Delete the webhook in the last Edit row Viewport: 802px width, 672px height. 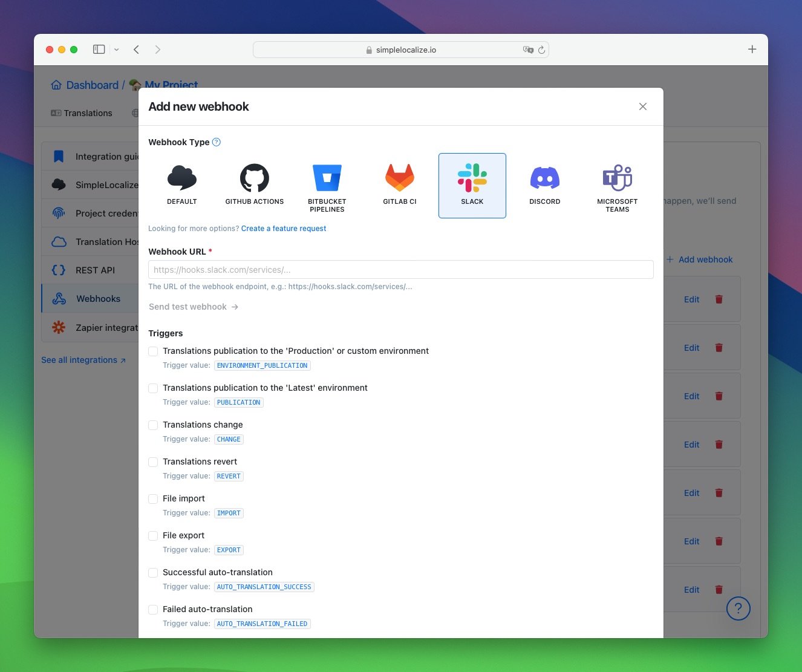tap(719, 590)
